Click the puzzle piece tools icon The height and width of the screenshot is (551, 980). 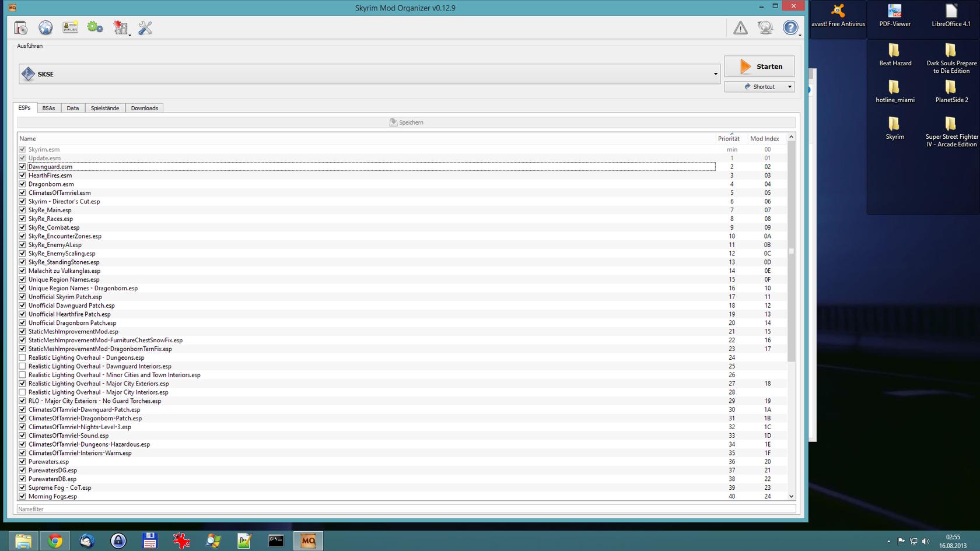coord(121,27)
